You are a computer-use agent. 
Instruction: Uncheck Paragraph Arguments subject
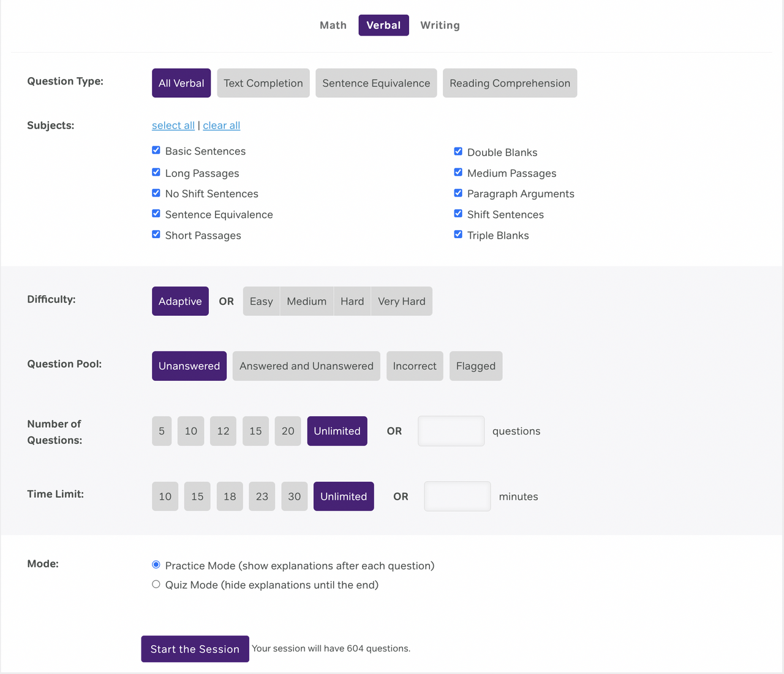click(x=458, y=193)
